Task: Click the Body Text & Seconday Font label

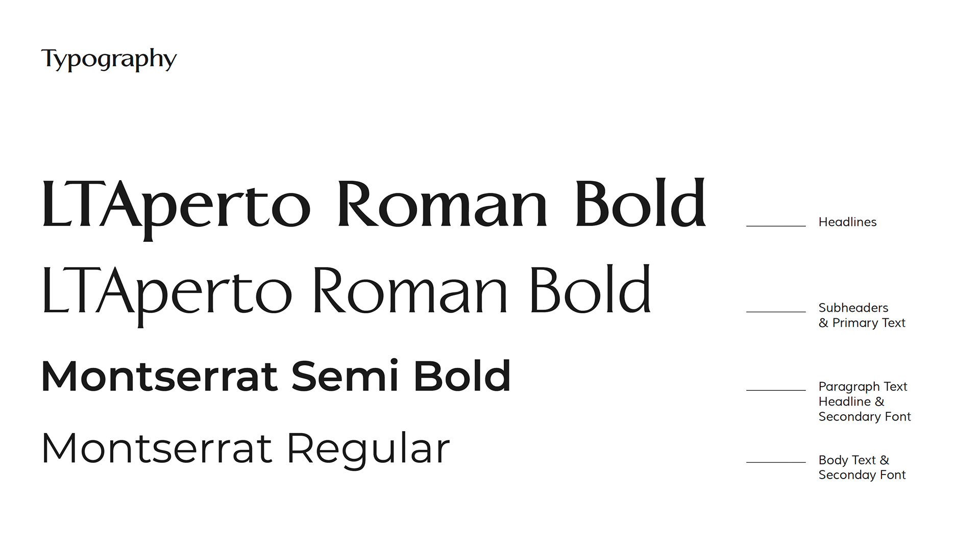Action: click(862, 467)
